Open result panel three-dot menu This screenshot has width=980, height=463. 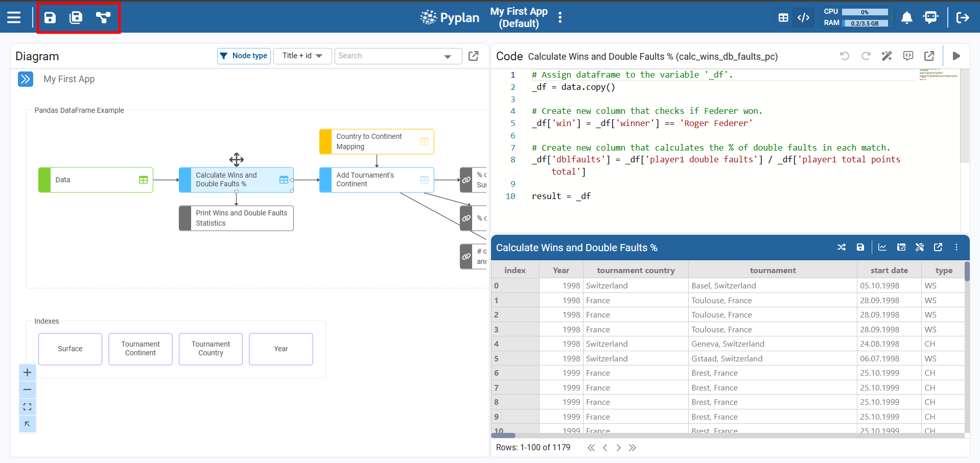click(956, 248)
